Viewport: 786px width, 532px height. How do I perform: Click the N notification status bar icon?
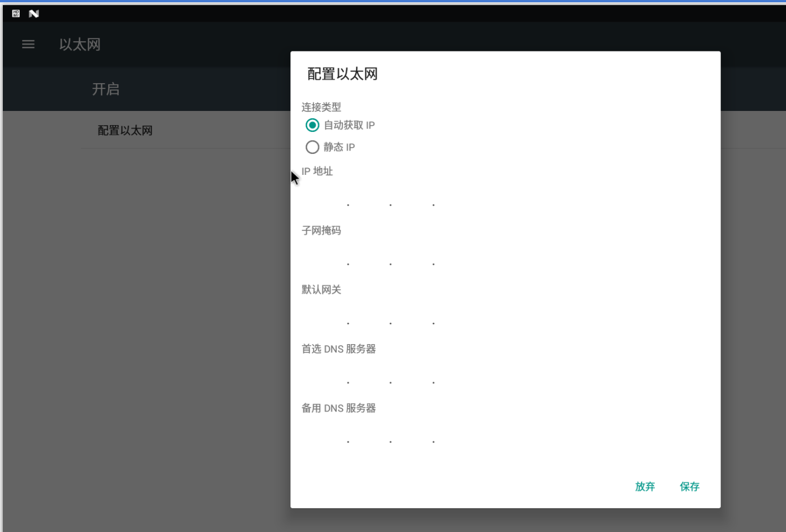34,14
